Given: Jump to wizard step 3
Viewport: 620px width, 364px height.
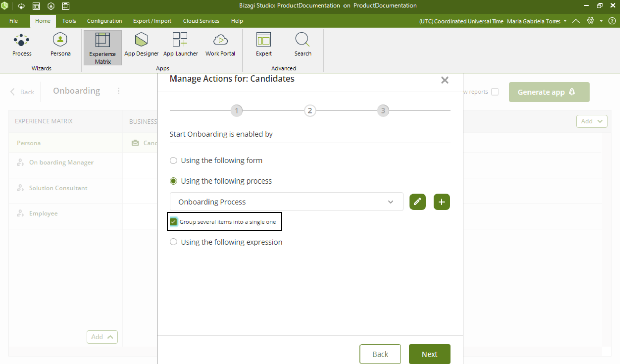Looking at the screenshot, I should point(383,110).
